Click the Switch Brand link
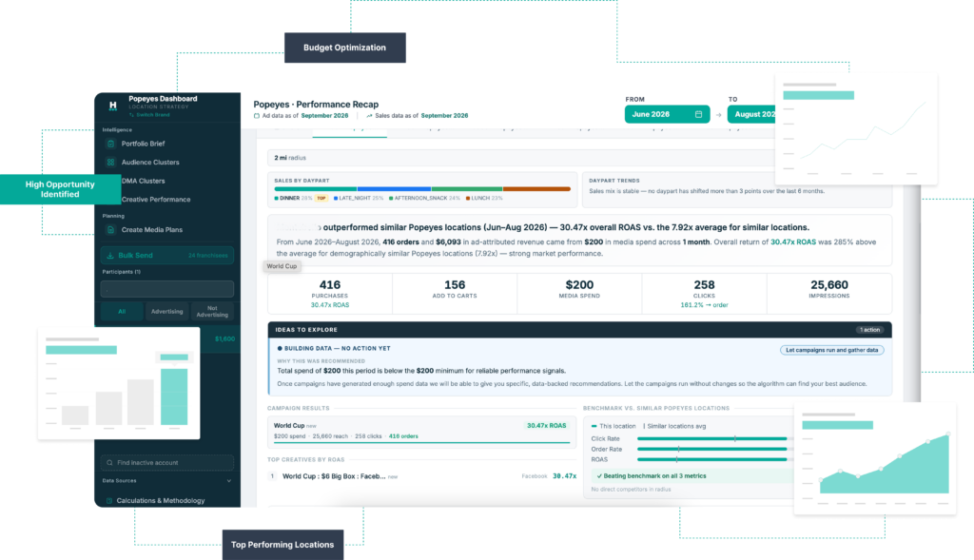This screenshot has height=560, width=974. pos(153,115)
